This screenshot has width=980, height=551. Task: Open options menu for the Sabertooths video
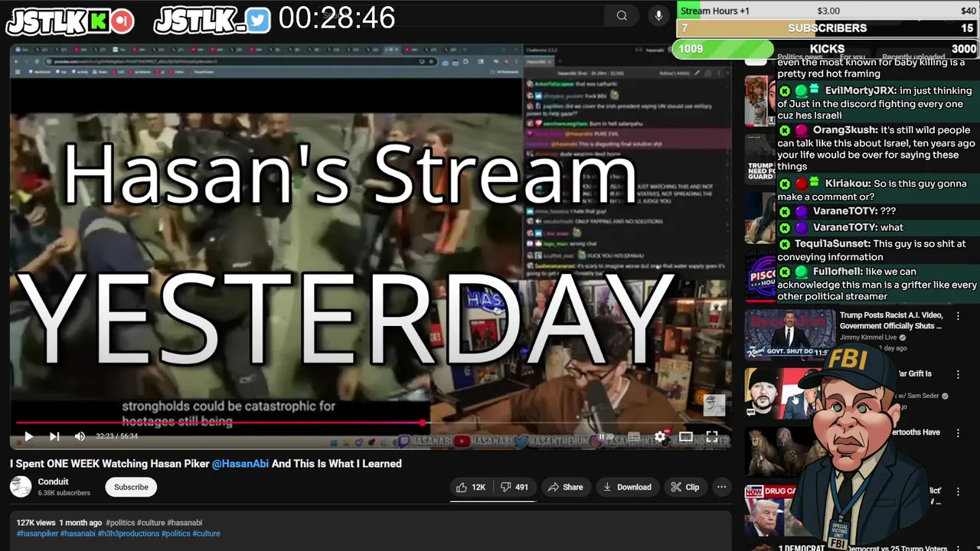pyautogui.click(x=957, y=433)
